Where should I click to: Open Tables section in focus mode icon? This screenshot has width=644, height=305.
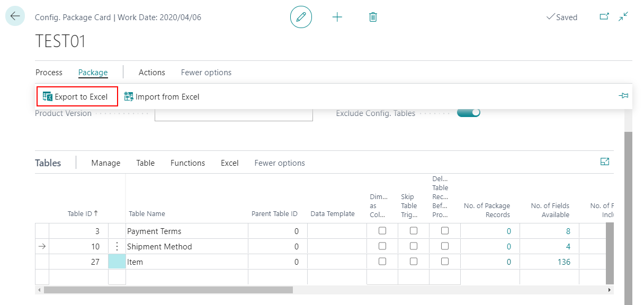[604, 162]
